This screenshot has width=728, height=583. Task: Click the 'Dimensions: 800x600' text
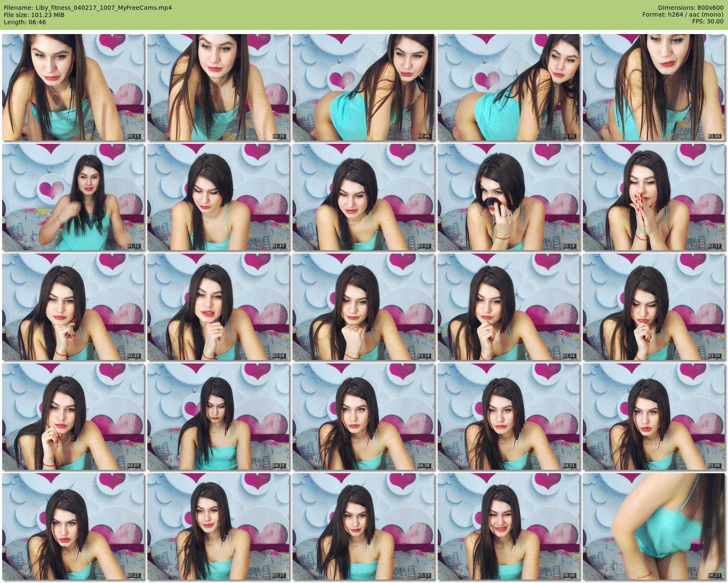(691, 8)
